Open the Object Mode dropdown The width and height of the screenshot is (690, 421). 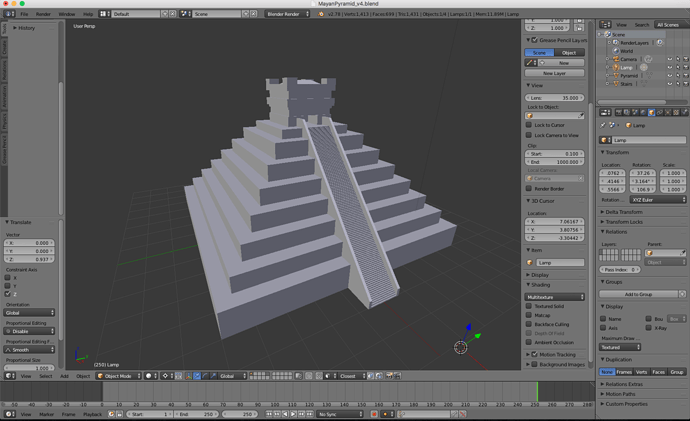pyautogui.click(x=119, y=376)
